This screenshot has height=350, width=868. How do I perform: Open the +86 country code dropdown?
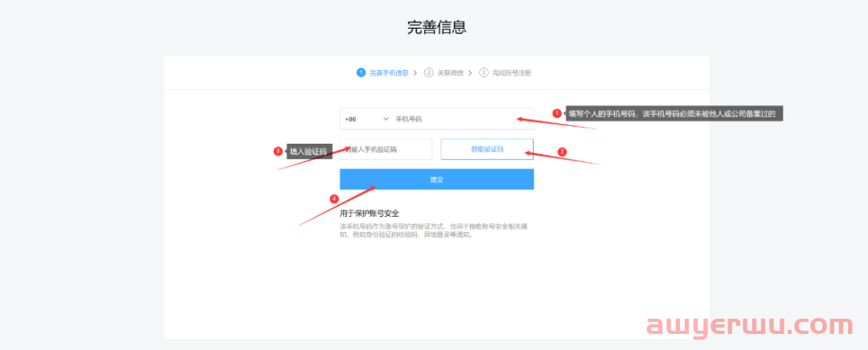coord(367,119)
